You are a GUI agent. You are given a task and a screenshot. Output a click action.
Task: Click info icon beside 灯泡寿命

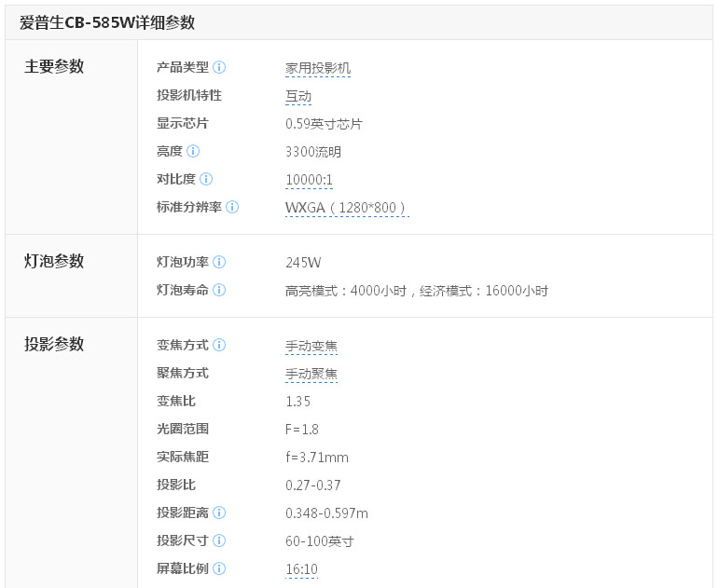pos(219,290)
